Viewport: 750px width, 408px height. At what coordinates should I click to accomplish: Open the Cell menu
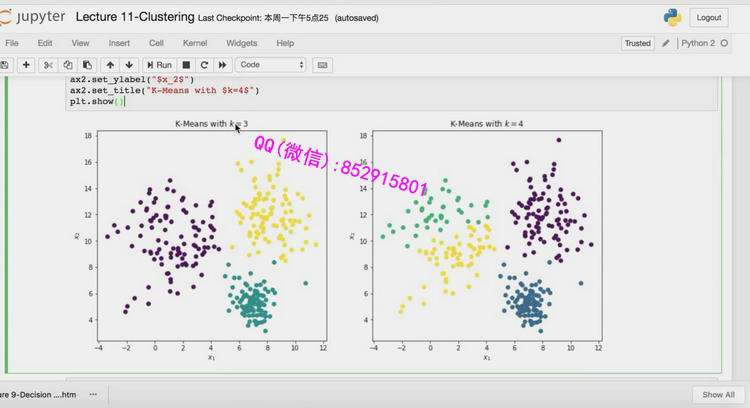[x=156, y=44]
